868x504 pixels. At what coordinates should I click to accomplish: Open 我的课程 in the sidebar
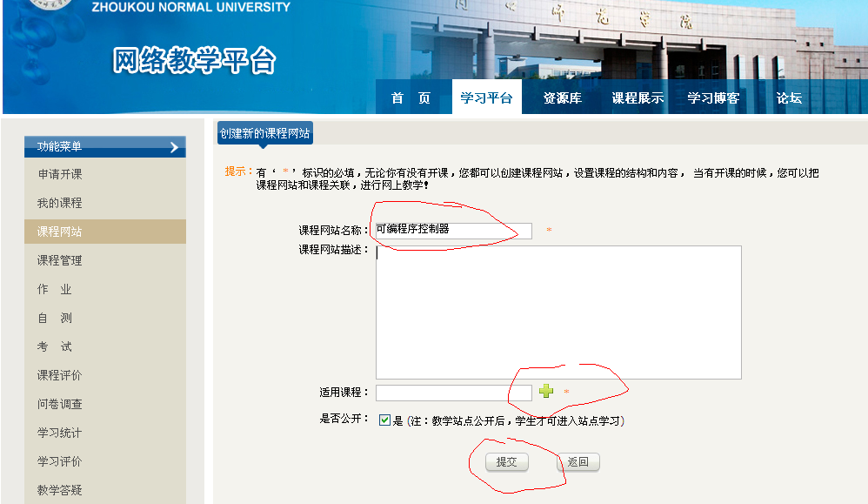(x=60, y=203)
